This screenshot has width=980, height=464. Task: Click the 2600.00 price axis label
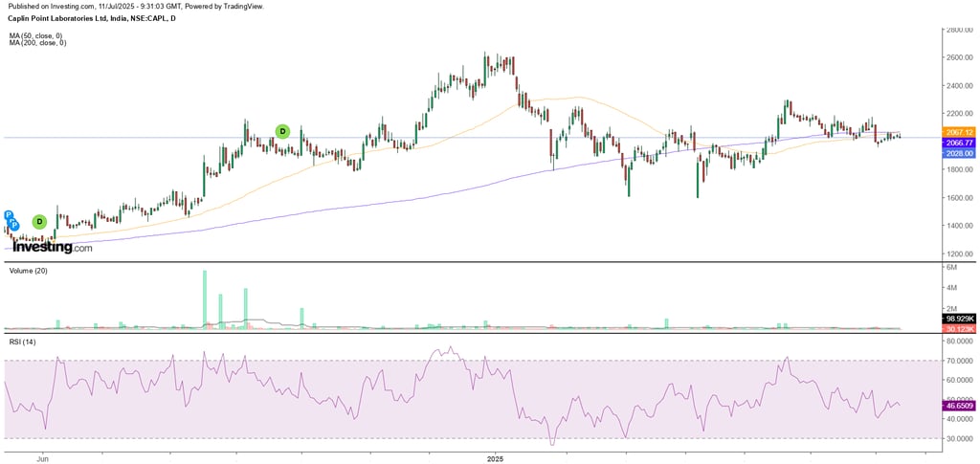[x=961, y=57]
